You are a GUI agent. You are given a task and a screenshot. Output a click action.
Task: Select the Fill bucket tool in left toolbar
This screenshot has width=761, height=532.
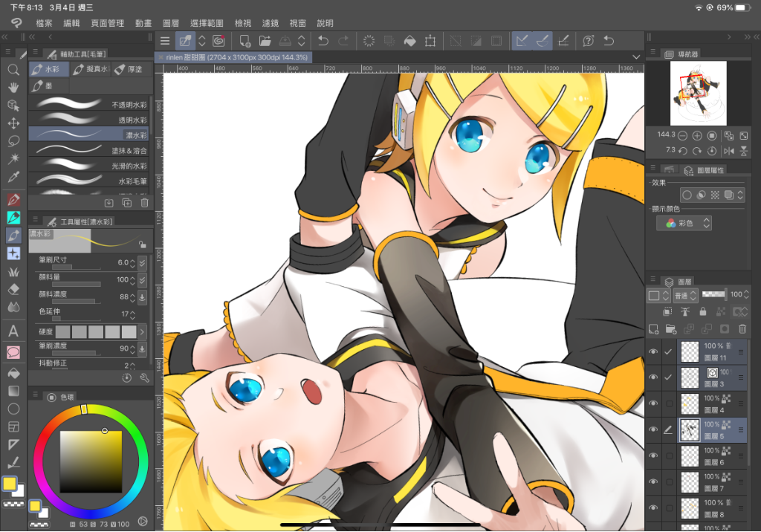13,373
